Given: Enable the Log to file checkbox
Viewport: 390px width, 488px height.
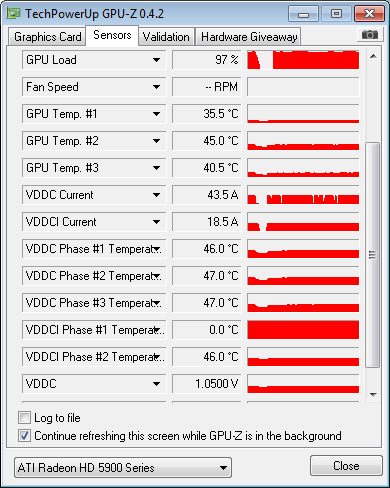Looking at the screenshot, I should (x=24, y=417).
